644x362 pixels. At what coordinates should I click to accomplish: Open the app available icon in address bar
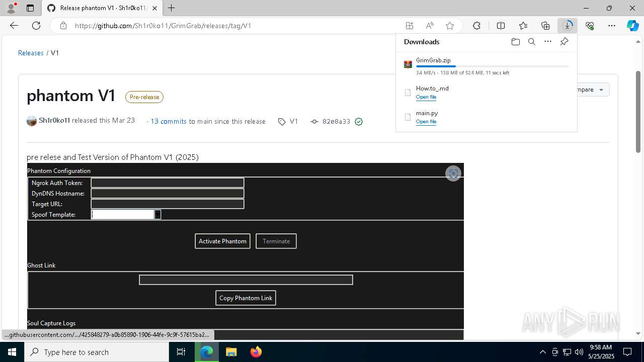tap(410, 26)
